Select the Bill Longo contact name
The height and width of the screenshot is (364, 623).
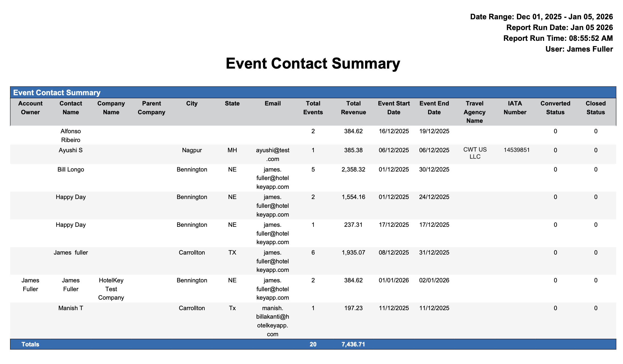pyautogui.click(x=71, y=170)
